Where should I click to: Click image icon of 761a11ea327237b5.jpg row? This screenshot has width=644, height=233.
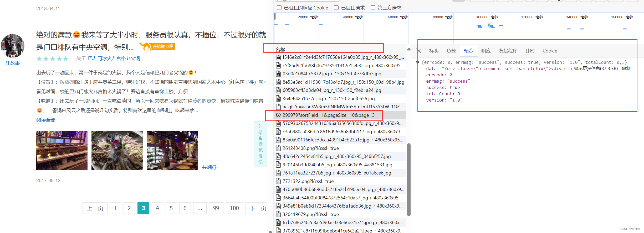pos(278,173)
